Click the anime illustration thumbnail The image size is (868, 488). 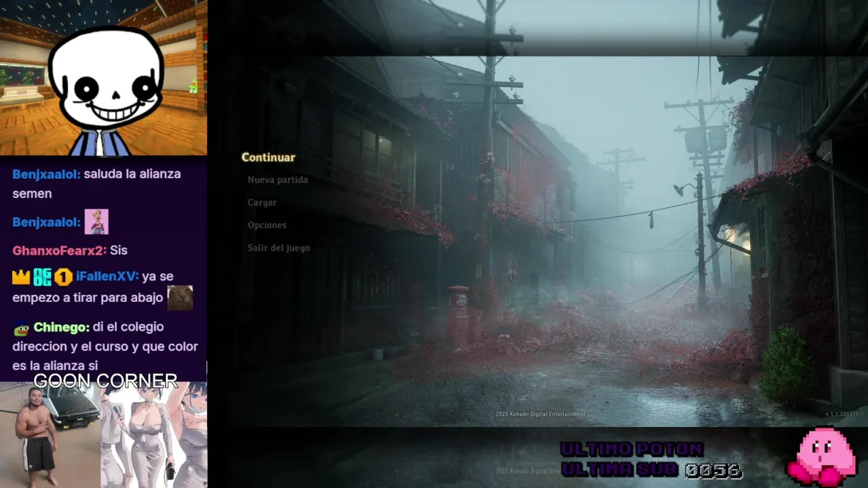(x=154, y=435)
